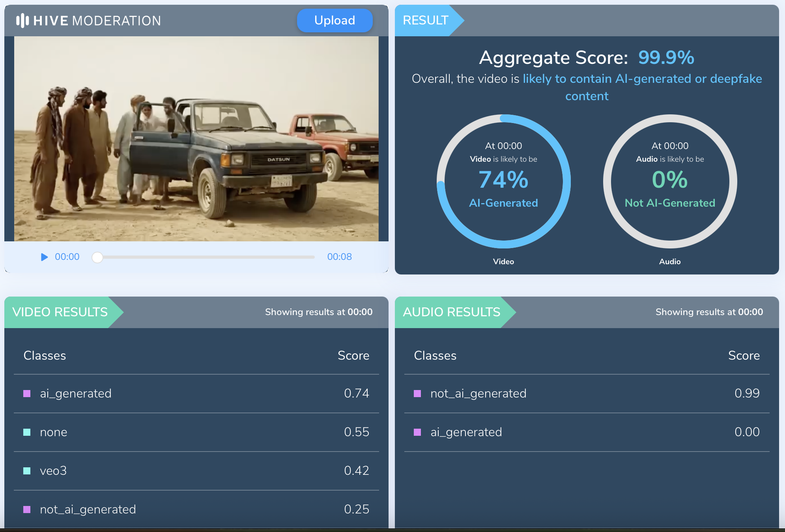The height and width of the screenshot is (532, 785).
Task: Click the 0.42 score value
Action: [x=357, y=470]
